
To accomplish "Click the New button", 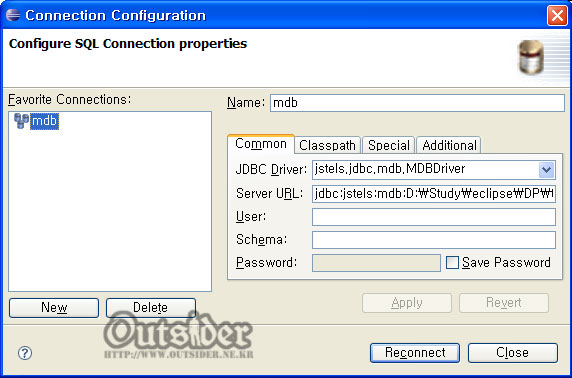I will (x=54, y=308).
